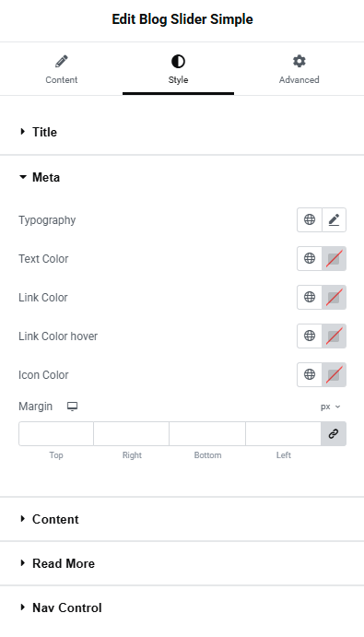Click the Link Color hover globe icon

[x=310, y=336]
